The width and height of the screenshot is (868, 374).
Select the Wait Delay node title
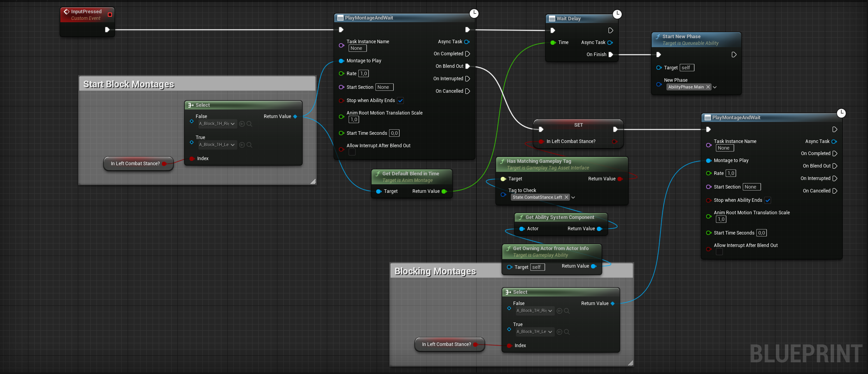pos(568,19)
